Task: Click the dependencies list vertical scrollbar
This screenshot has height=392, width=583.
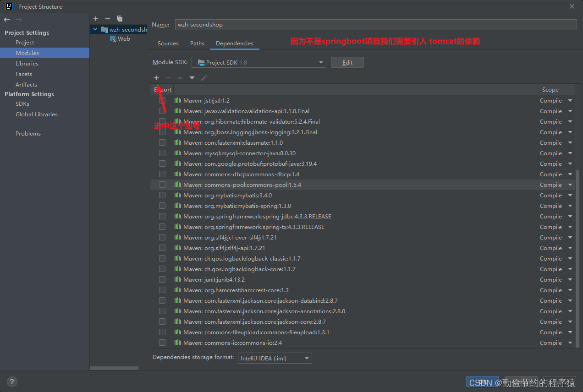Action: 577,259
